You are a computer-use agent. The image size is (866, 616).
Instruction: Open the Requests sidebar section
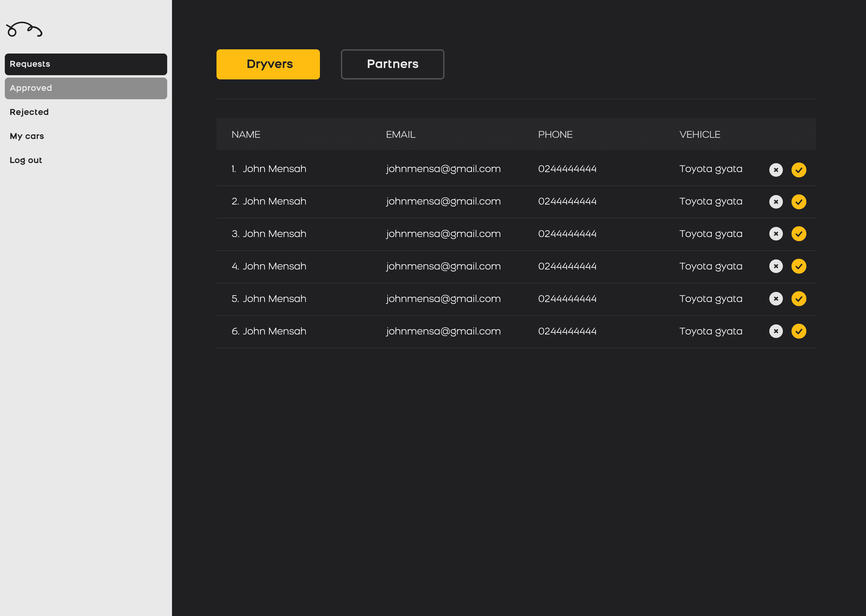[x=86, y=64]
